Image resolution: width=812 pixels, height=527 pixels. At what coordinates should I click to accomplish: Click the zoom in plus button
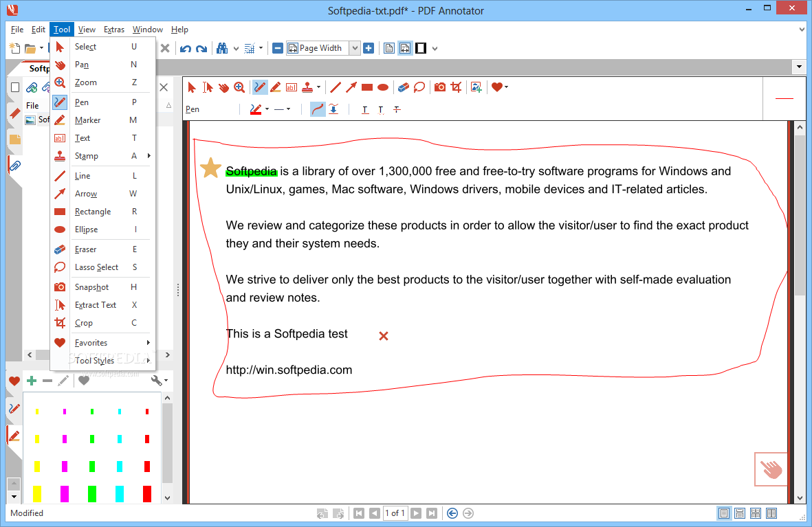(369, 49)
